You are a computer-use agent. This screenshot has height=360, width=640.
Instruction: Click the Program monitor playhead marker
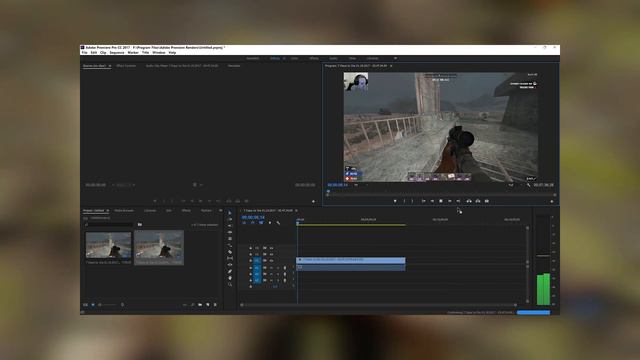[328, 191]
